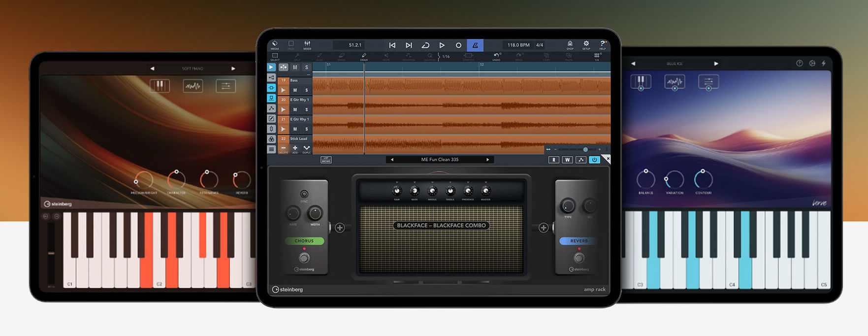Click the Chorus pedal label
The width and height of the screenshot is (868, 336).
[x=304, y=241]
